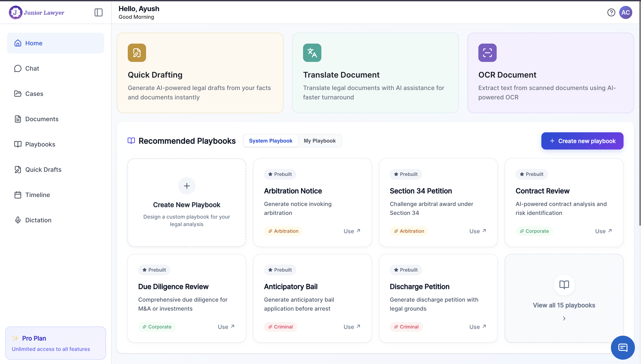Use the Section 34 Petition playbook
641x364 pixels.
pos(477,231)
